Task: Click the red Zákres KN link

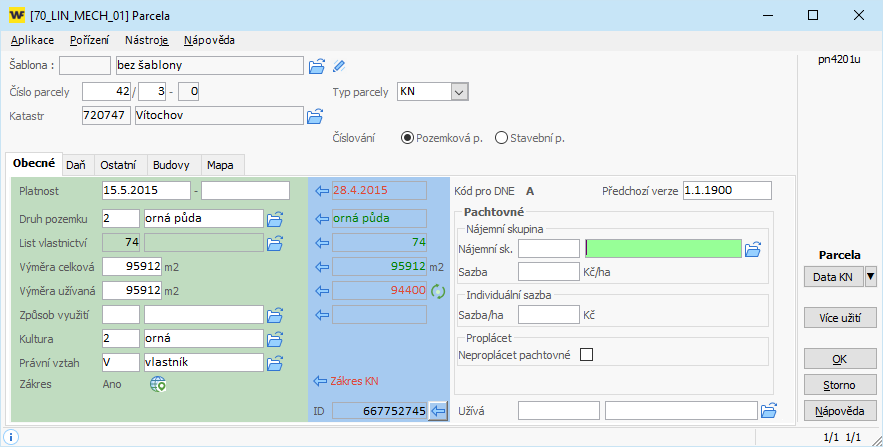Action: [354, 381]
